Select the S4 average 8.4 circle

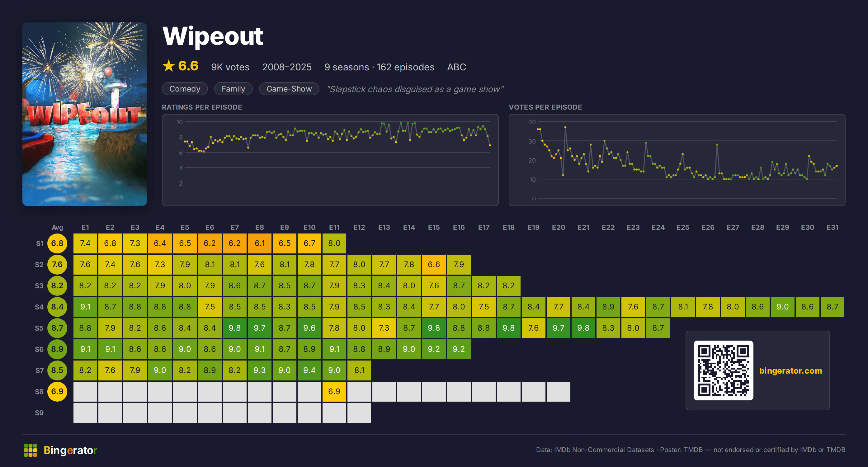coord(57,307)
